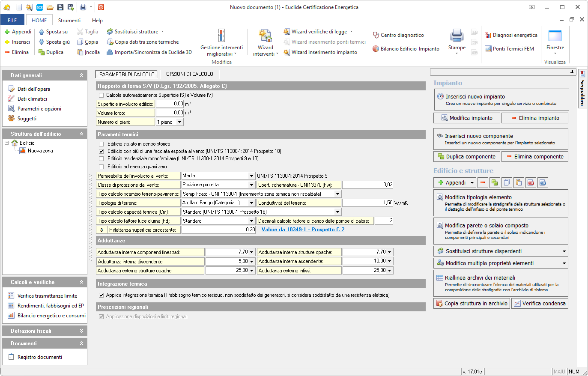Switch to OPZIONI DI CALCOLO tab
Viewport: 588px width, 376px height.
[189, 74]
